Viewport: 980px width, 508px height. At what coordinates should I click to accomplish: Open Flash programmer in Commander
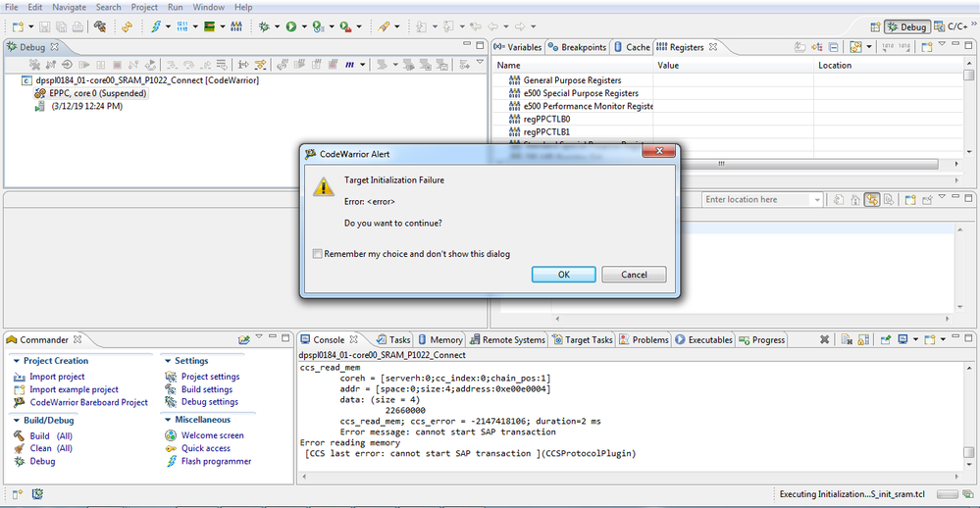(x=216, y=461)
